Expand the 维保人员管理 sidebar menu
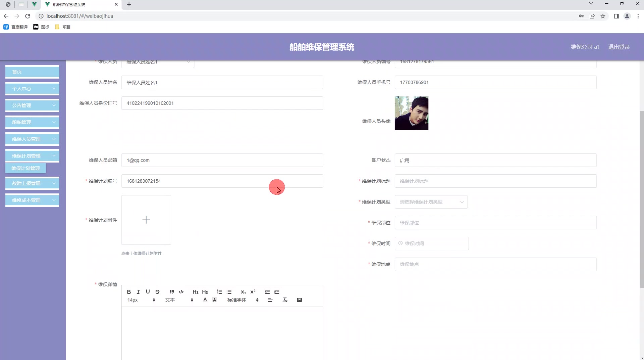The image size is (644, 360). click(32, 139)
